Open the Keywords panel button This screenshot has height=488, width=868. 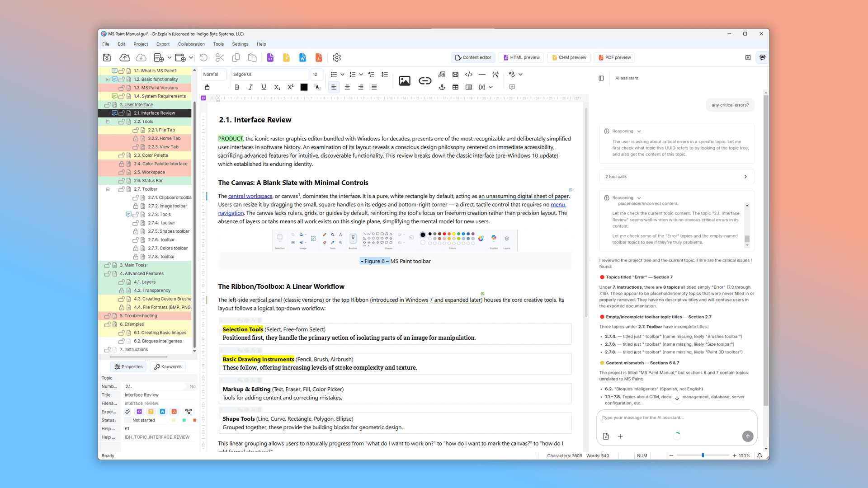coord(168,367)
